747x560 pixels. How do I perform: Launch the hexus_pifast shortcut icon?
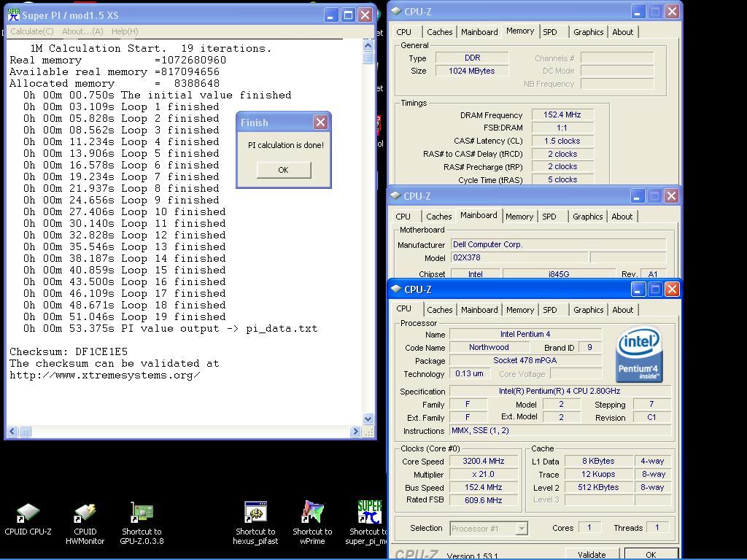pos(255,524)
